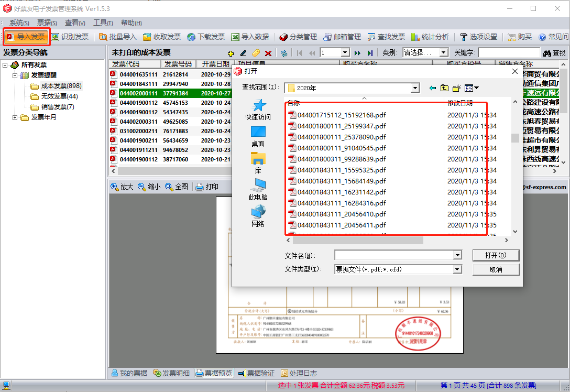The width and height of the screenshot is (570, 392).
Task: Select the 无效发票(44) folder
Action: tap(54, 96)
